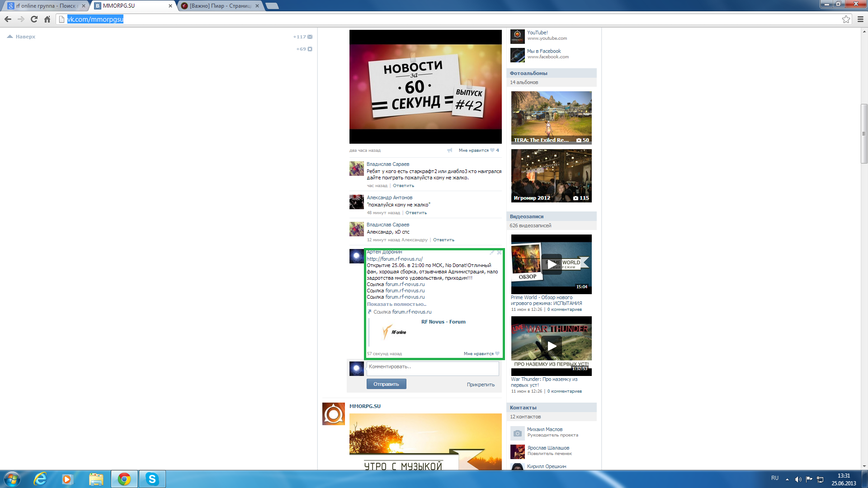Click Ответить under Александр Антонов comment
Screen dimensions: 868x488
[x=416, y=213]
